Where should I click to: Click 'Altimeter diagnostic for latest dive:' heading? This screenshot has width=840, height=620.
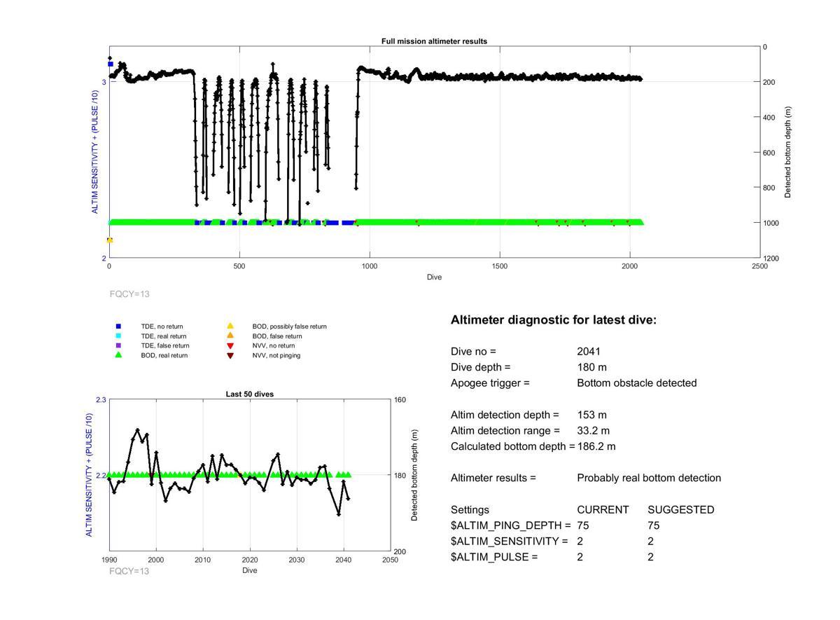[x=554, y=320]
